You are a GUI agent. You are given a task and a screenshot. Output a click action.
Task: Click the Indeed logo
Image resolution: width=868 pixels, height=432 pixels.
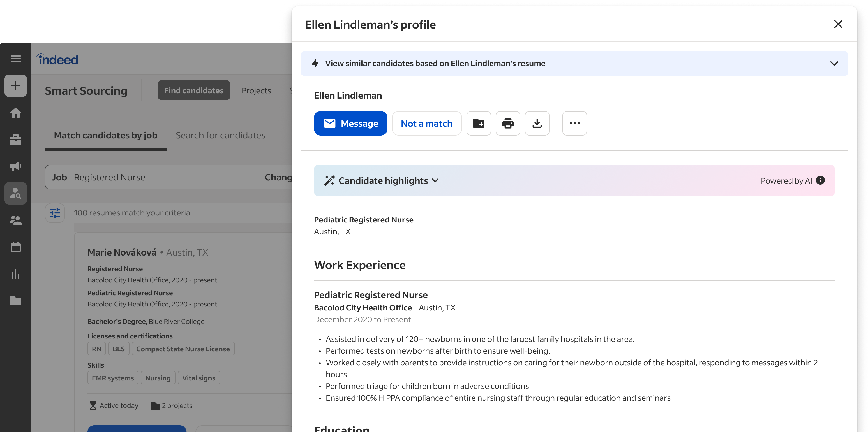click(x=57, y=59)
